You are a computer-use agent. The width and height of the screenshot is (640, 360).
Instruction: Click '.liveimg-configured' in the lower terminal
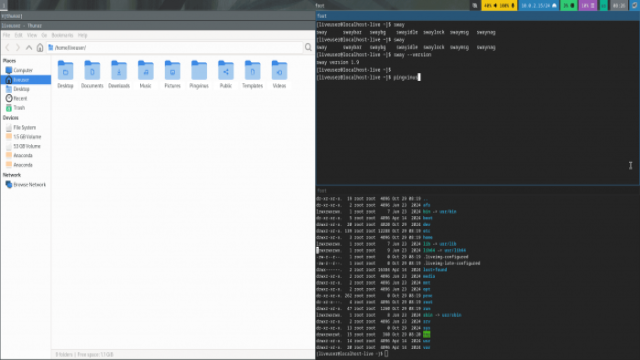(445, 257)
